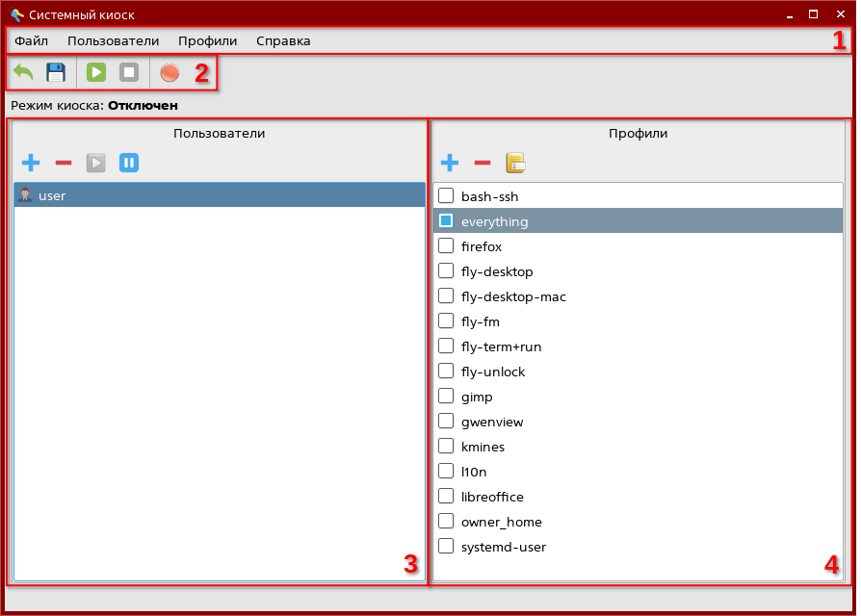
Task: Click the green undo arrow icon
Action: point(23,72)
